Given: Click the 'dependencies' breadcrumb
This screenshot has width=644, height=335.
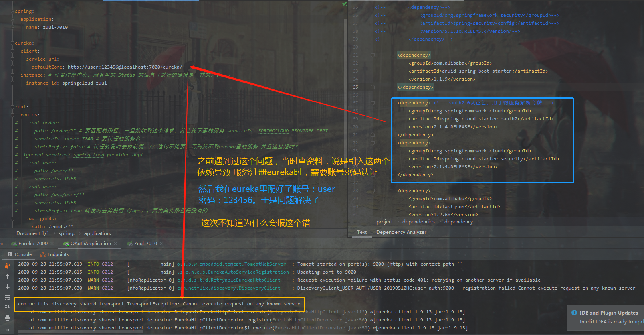Looking at the screenshot, I should [418, 222].
